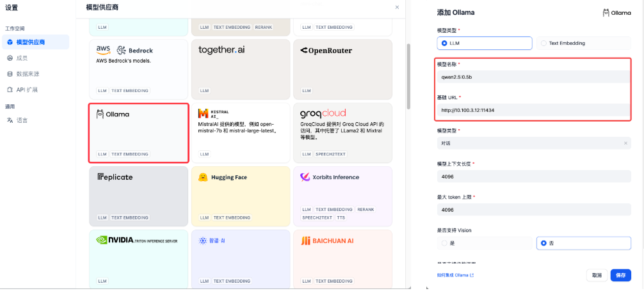Click TEXT EMBEDDING tag on Hugging Face card
Screen dimensions: 644x291
[232, 217]
